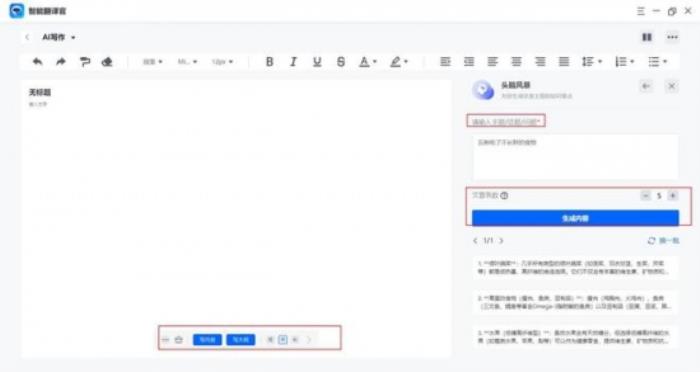Select the highlighted middle icon in floating bar
Image resolution: width=700 pixels, height=372 pixels.
pos(283,340)
